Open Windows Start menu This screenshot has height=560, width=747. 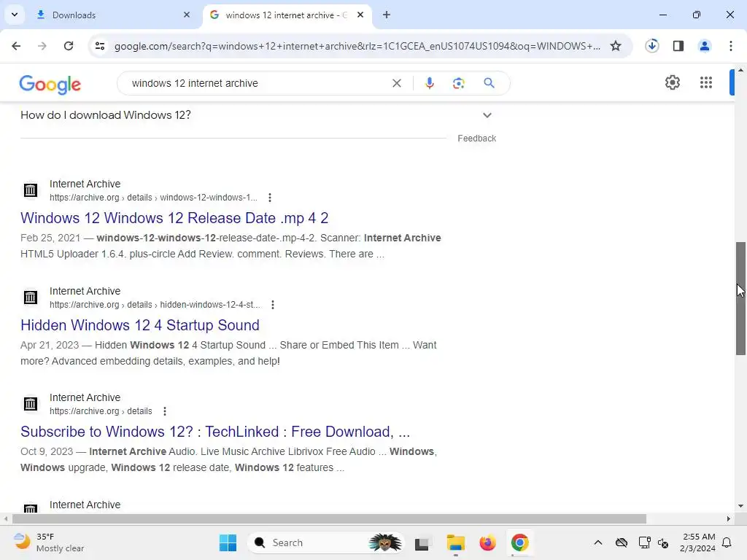pos(228,542)
